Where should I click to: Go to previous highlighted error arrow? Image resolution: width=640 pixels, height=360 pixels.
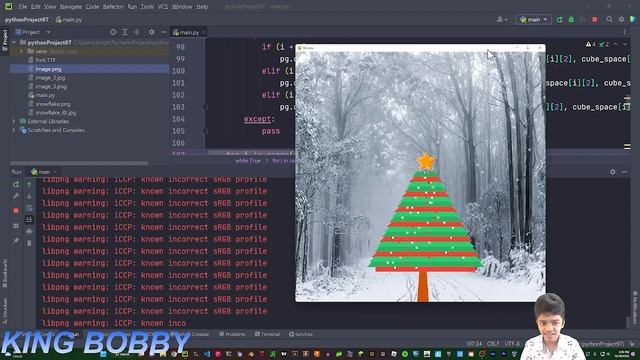click(616, 44)
